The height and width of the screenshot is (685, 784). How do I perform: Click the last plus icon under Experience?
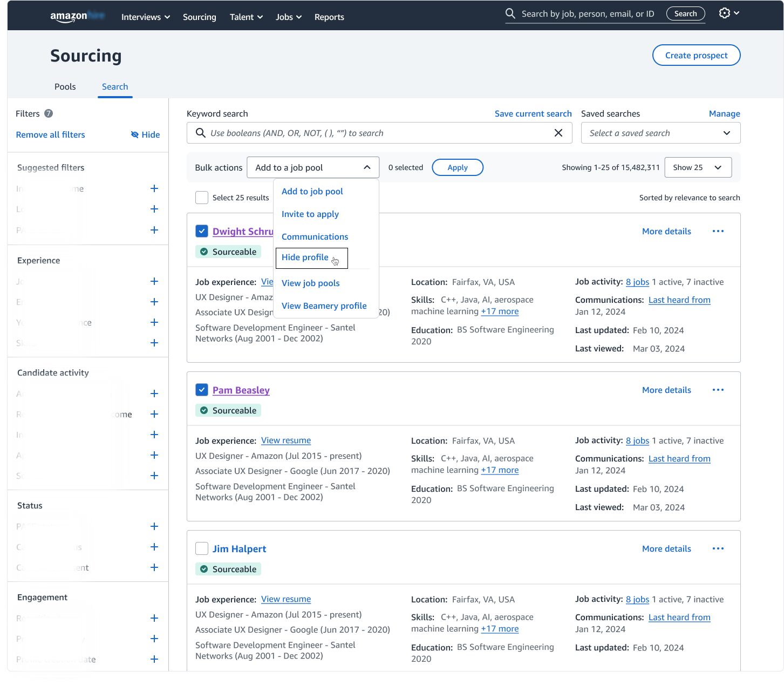pos(154,343)
